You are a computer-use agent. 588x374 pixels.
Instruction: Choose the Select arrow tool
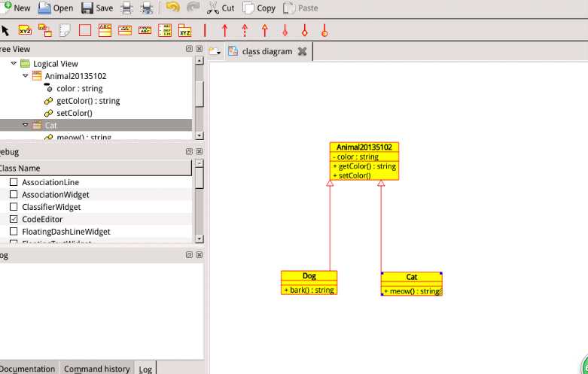[x=5, y=30]
